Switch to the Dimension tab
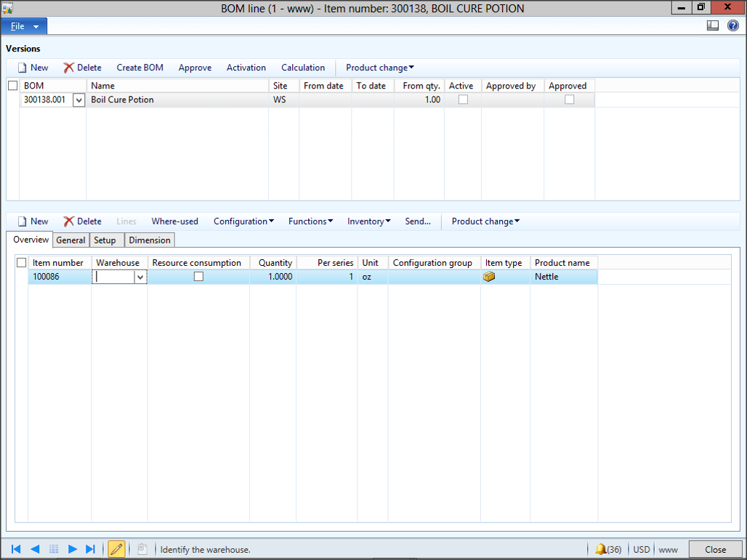The height and width of the screenshot is (560, 747). click(149, 240)
